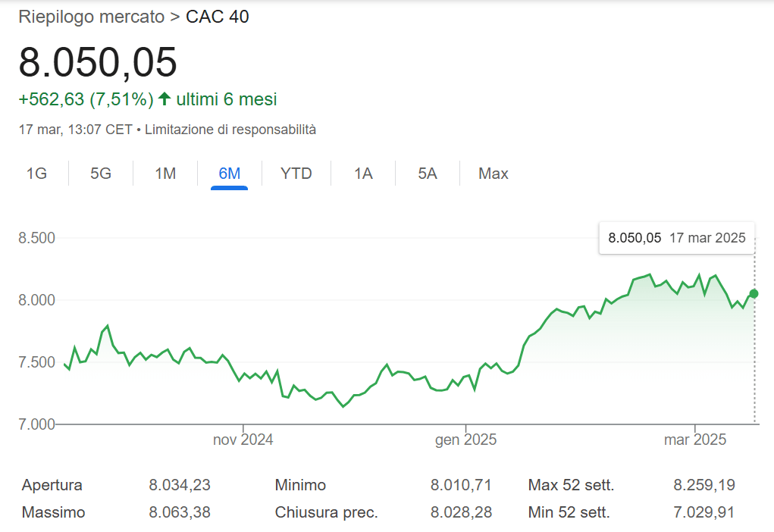Open the Riepilogo mercato breadcrumb link

pos(91,16)
